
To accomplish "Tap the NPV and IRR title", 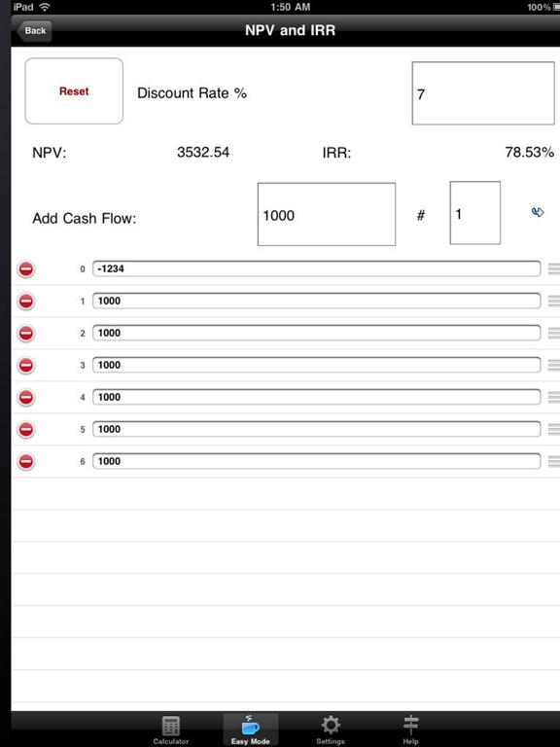I will pos(290,30).
